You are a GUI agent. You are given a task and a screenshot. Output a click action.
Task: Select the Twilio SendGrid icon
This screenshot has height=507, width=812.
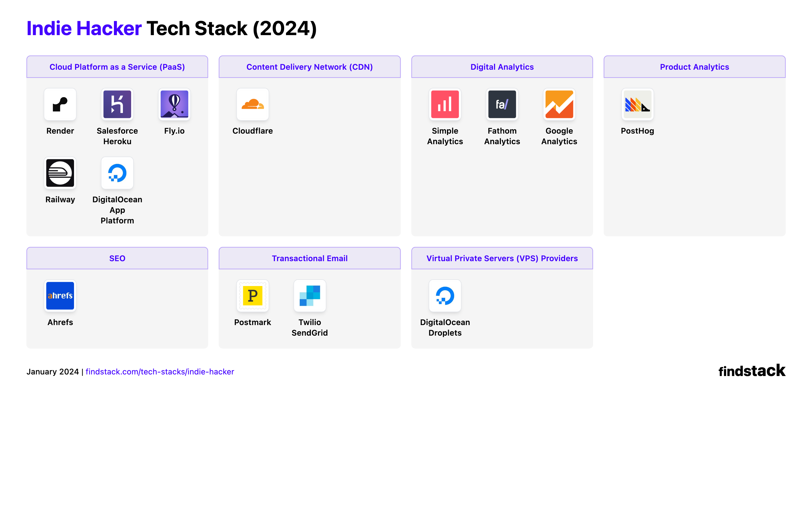(x=309, y=296)
